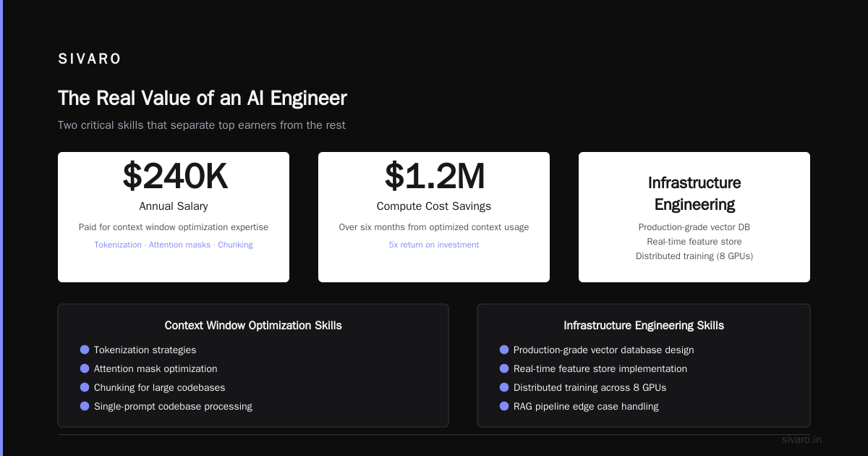This screenshot has width=868, height=456.
Task: Click the "Context Window Optimization Skills" heading
Action: (253, 326)
